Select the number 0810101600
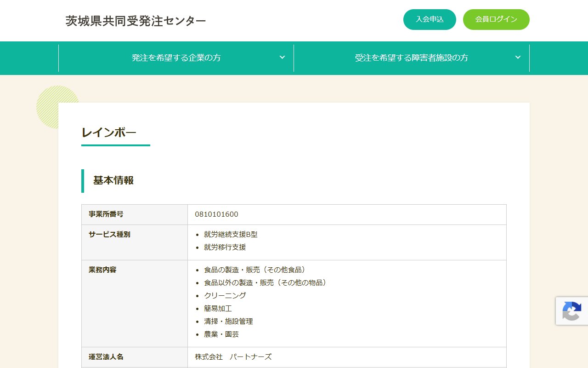588x368 pixels. coord(216,214)
